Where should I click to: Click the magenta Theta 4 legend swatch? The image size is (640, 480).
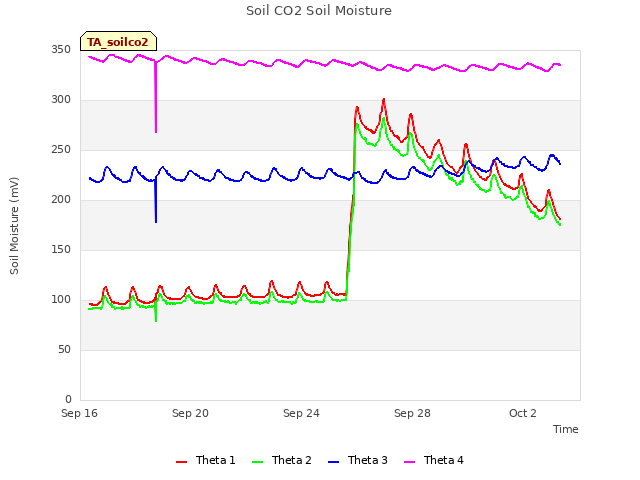click(x=409, y=462)
